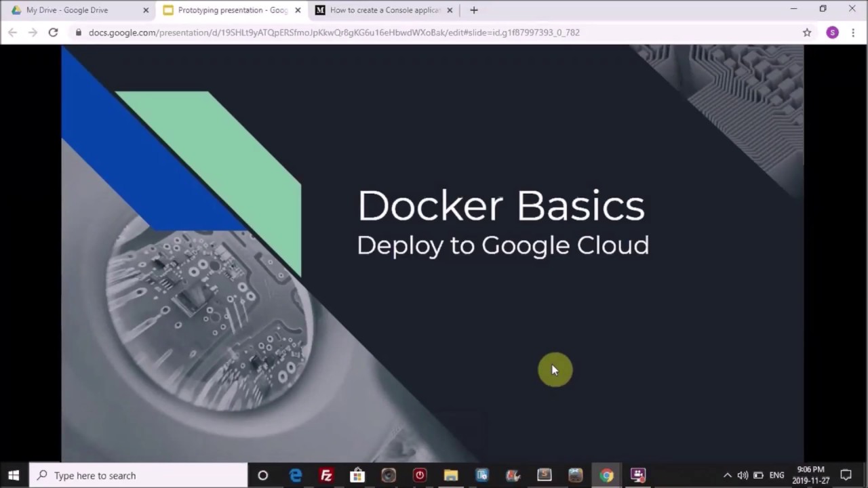The height and width of the screenshot is (488, 868).
Task: Open the Windows notification center
Action: click(846, 475)
